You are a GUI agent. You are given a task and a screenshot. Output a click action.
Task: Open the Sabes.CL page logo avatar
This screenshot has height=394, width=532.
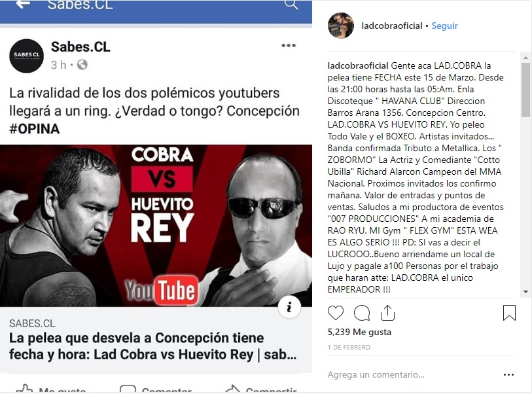click(26, 56)
